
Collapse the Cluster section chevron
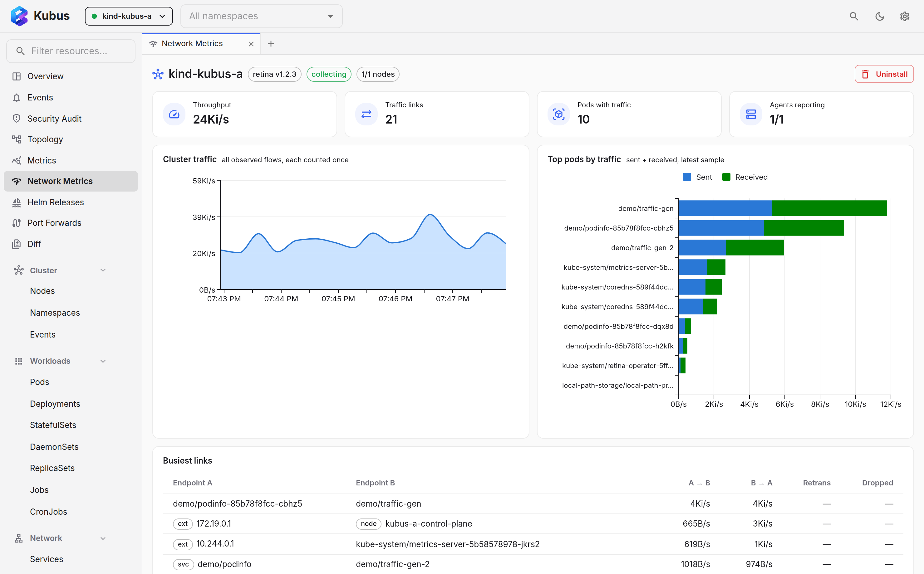click(103, 270)
